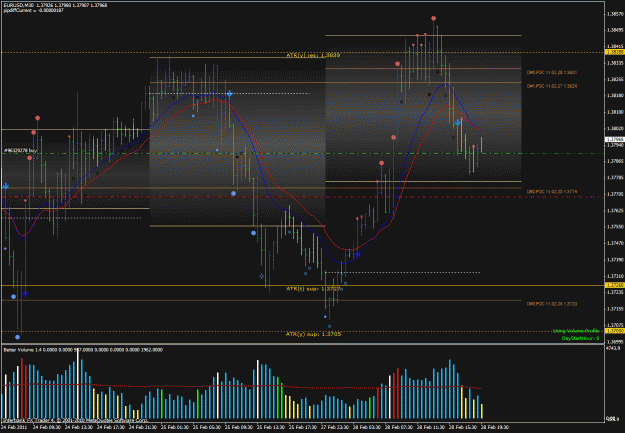Click the blue cross marker near 25 Feb 05:30 candles
625x433 pixels.
(x=230, y=94)
